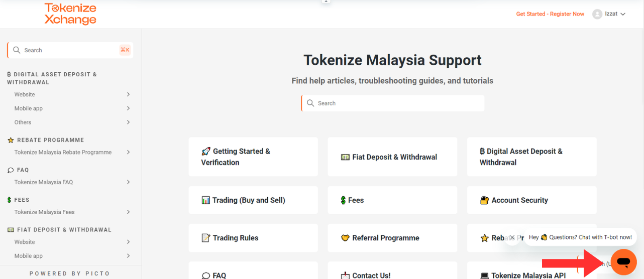Open the Trading Rules card
Viewport: 644px width, 279px height.
pos(253,238)
